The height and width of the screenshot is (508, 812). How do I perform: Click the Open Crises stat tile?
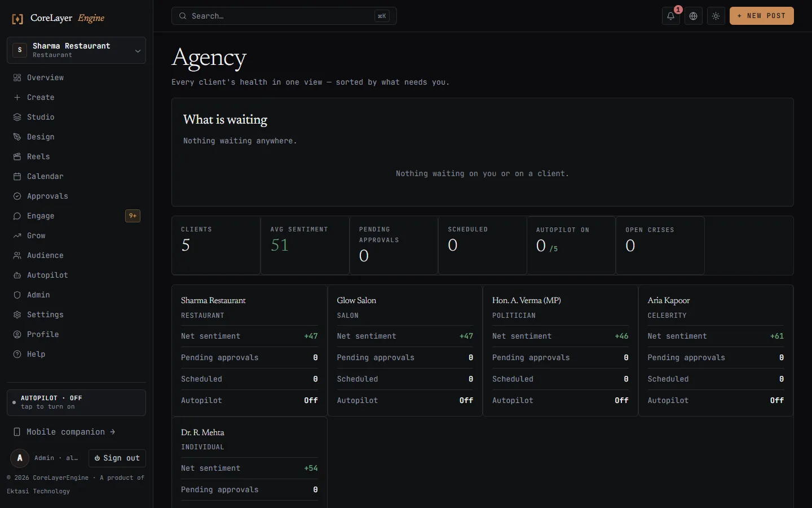(x=660, y=246)
